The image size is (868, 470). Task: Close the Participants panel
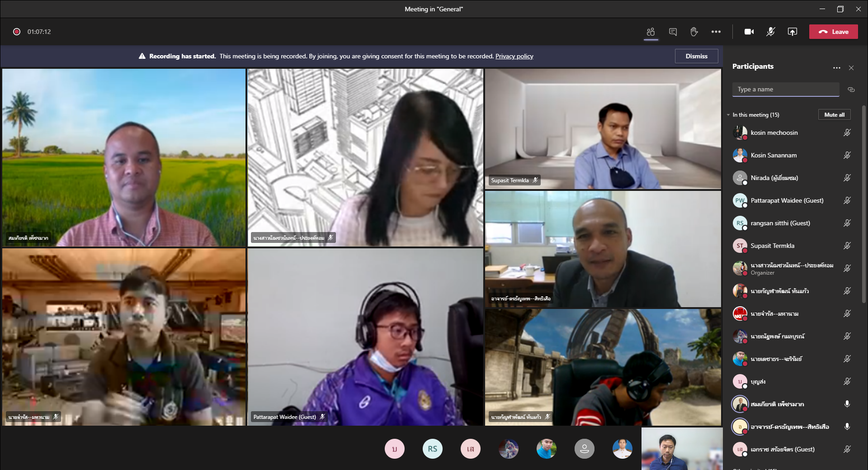tap(851, 68)
